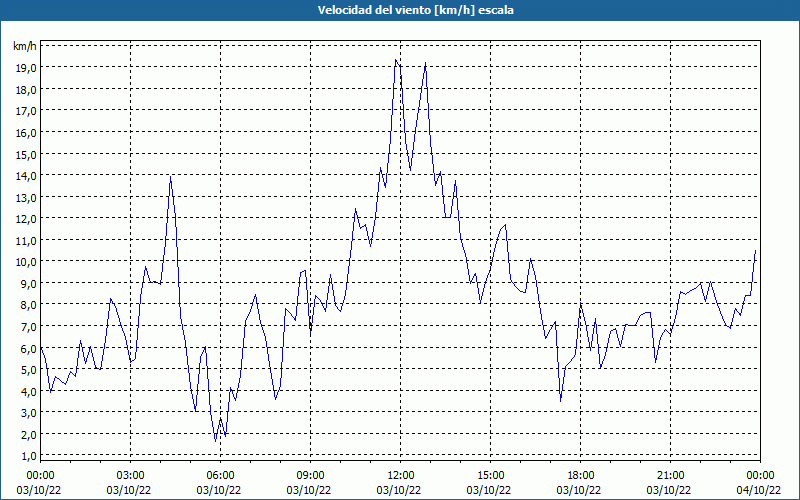
Task: Click the '3,0' axis value
Action: point(29,413)
